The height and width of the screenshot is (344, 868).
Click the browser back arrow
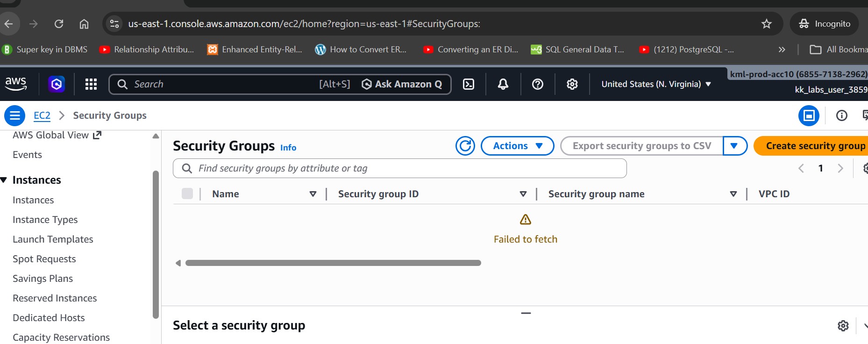[x=9, y=24]
